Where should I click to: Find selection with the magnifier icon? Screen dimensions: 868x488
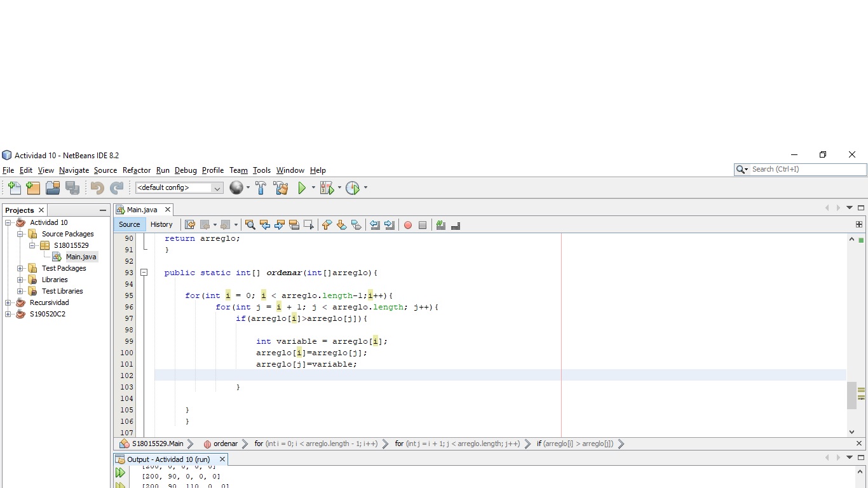[x=250, y=224]
